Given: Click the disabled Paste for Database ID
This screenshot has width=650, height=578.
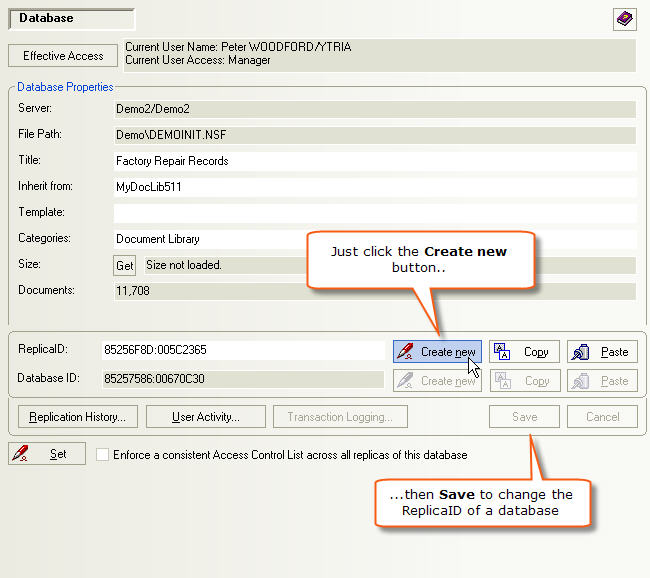Looking at the screenshot, I should (x=602, y=381).
